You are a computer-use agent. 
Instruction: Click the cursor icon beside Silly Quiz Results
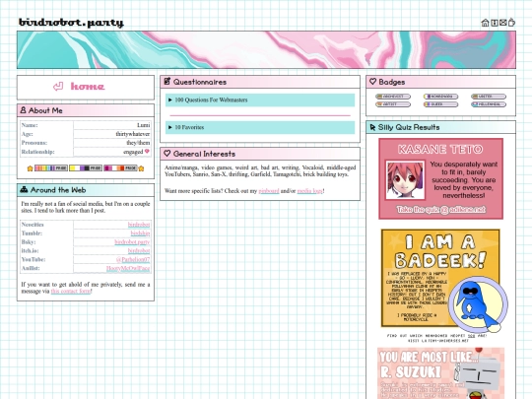tap(372, 127)
